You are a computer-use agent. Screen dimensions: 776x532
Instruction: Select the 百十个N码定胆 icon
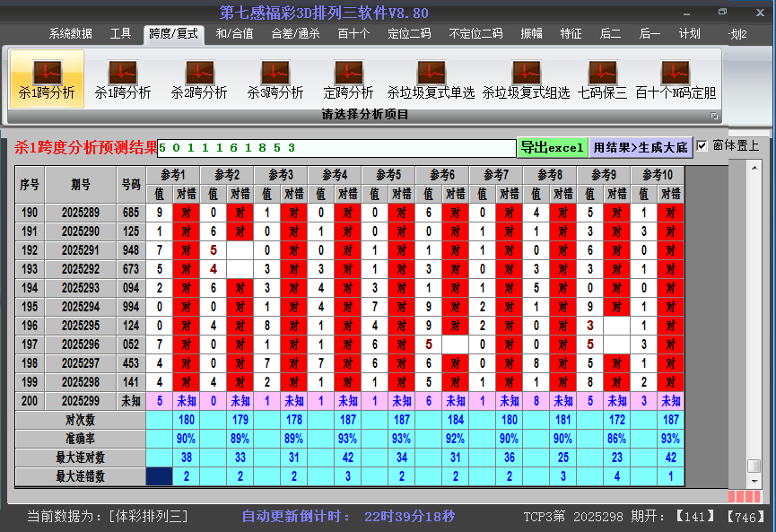676,79
